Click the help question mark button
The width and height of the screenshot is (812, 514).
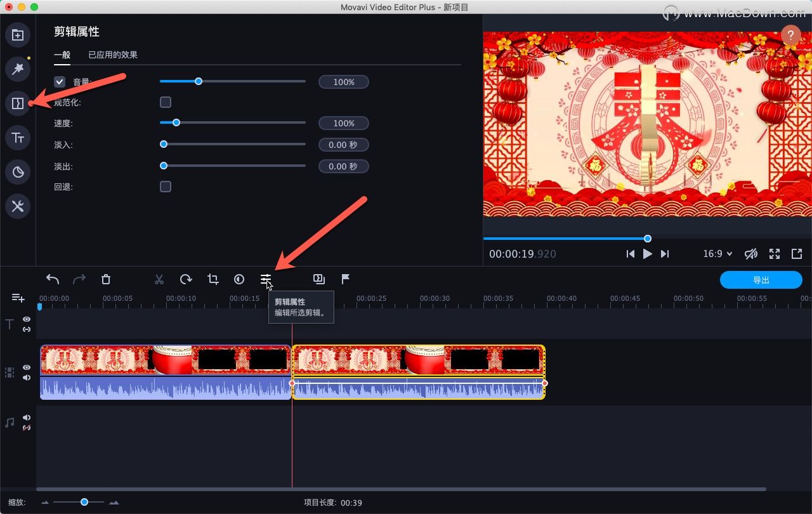pyautogui.click(x=790, y=36)
